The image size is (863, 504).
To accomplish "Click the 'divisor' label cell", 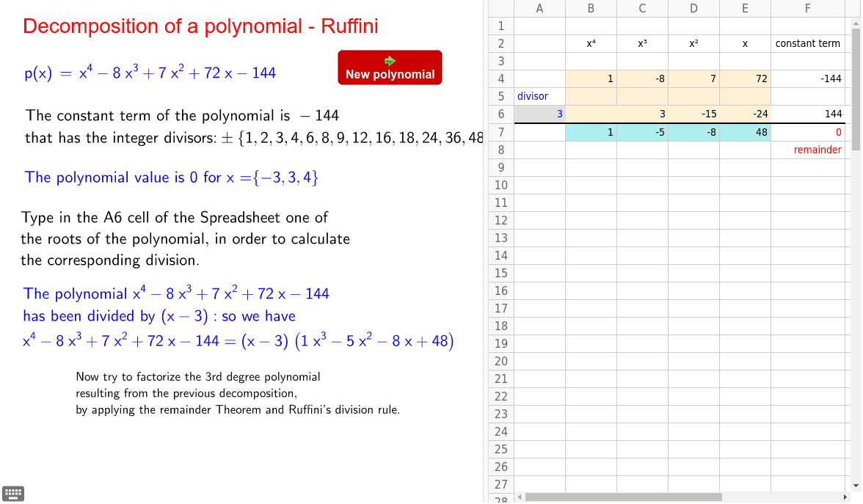I will [539, 96].
